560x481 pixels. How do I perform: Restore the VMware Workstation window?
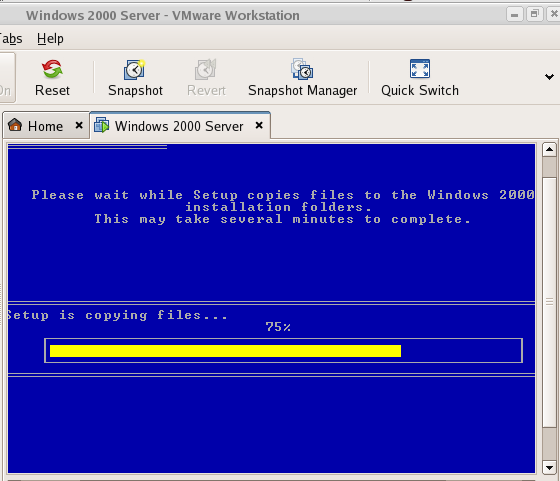pos(535,15)
